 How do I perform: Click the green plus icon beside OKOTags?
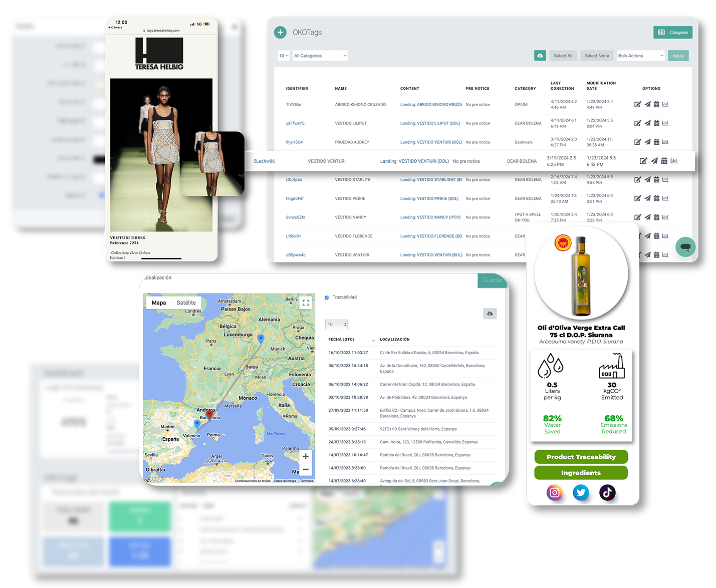pos(280,33)
